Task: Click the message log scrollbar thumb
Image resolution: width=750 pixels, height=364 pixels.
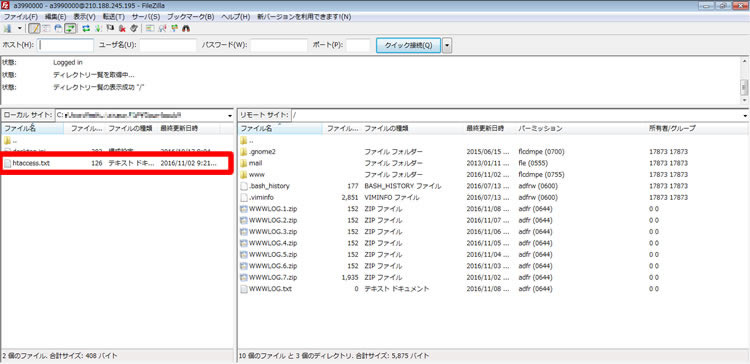Action: (x=744, y=88)
